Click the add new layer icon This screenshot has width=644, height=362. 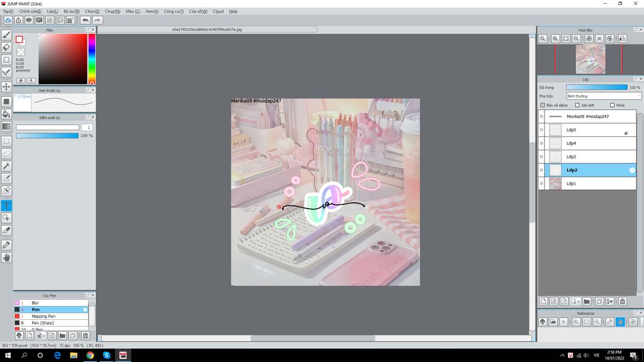click(x=543, y=302)
